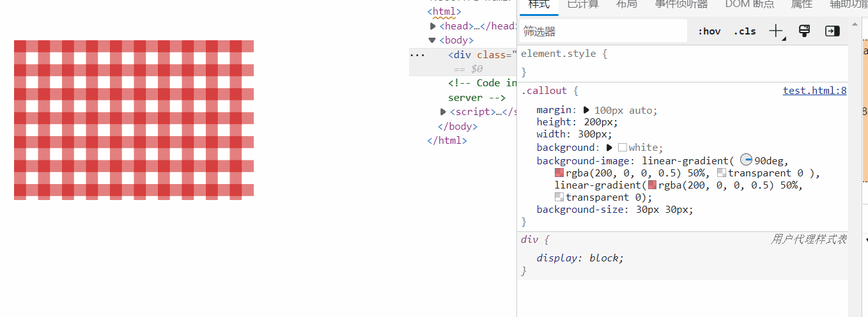Toggle the .cls class editor button
Viewport: 868px width, 317px height.
click(x=744, y=31)
